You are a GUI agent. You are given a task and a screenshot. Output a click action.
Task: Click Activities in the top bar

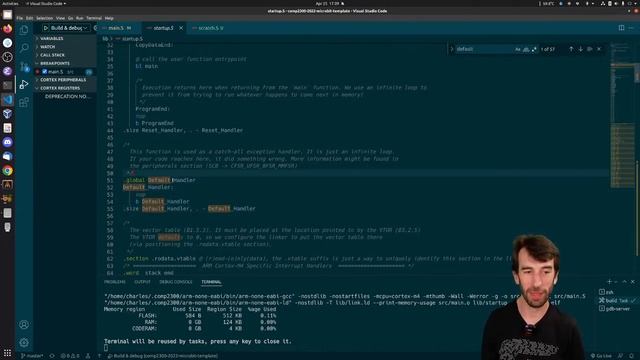click(10, 3)
